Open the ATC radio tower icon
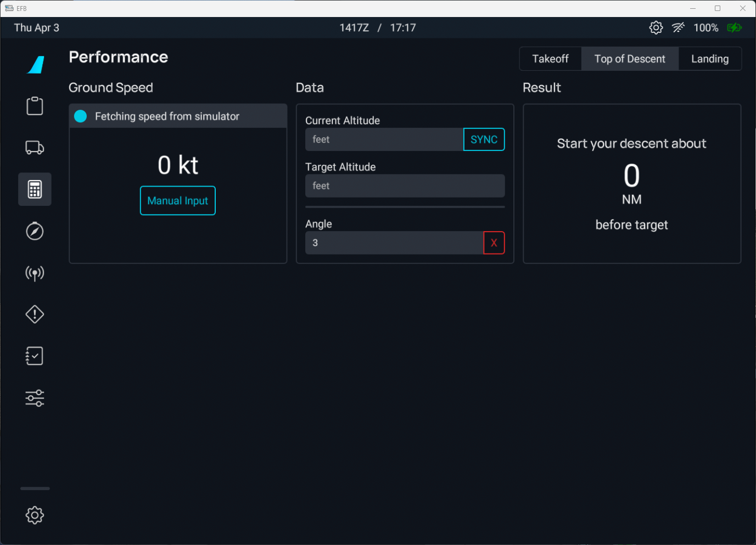Viewport: 756px width, 545px height. click(x=35, y=273)
